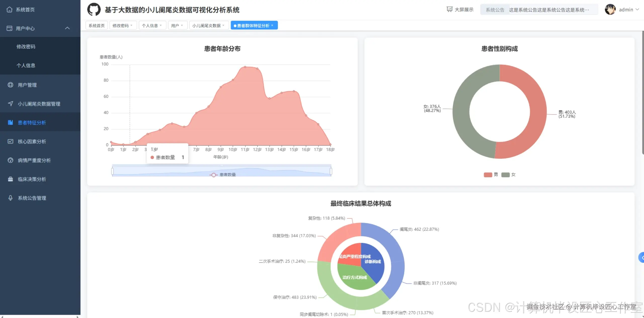
Task: Close the Change Password tab
Action: (131, 25)
